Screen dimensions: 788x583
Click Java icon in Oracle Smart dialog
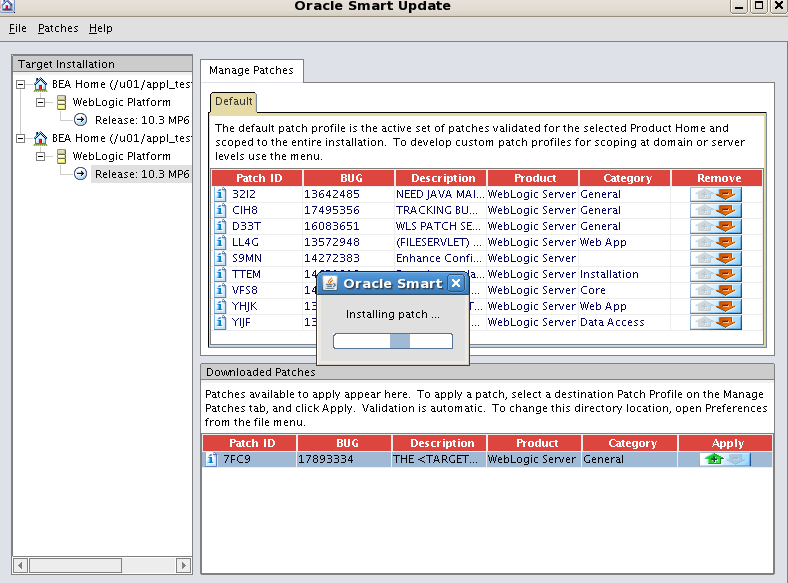click(x=330, y=283)
